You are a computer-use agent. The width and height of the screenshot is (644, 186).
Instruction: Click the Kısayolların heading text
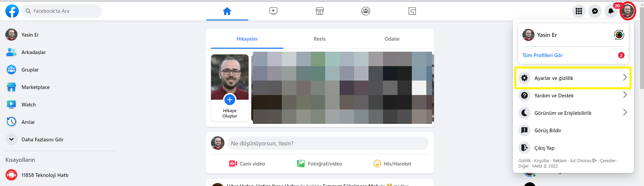coord(20,160)
